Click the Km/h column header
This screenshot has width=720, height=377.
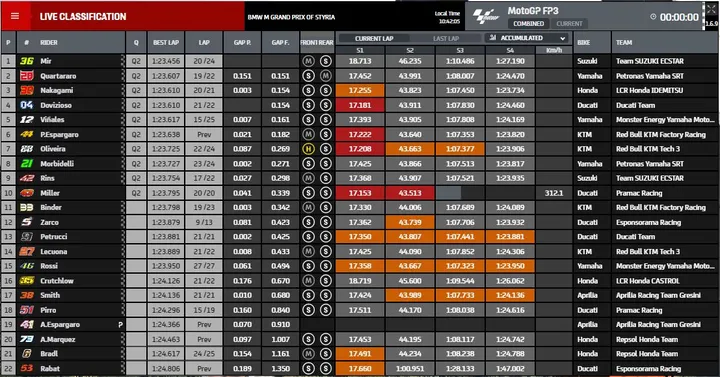[554, 50]
